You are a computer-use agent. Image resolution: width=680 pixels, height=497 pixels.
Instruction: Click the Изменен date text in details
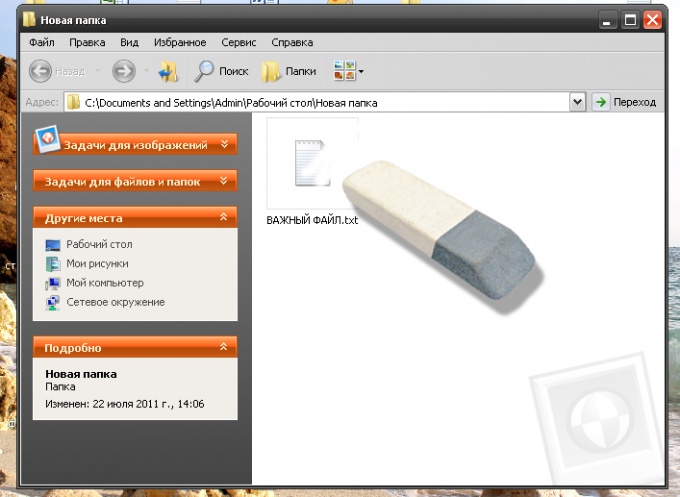[x=125, y=404]
